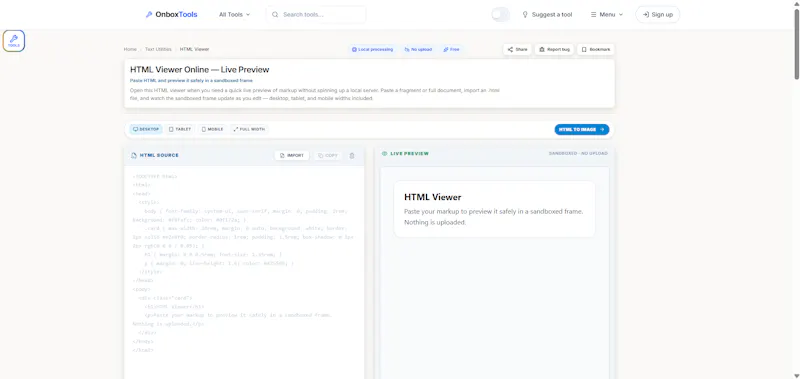Focus the Search tools field

click(316, 14)
